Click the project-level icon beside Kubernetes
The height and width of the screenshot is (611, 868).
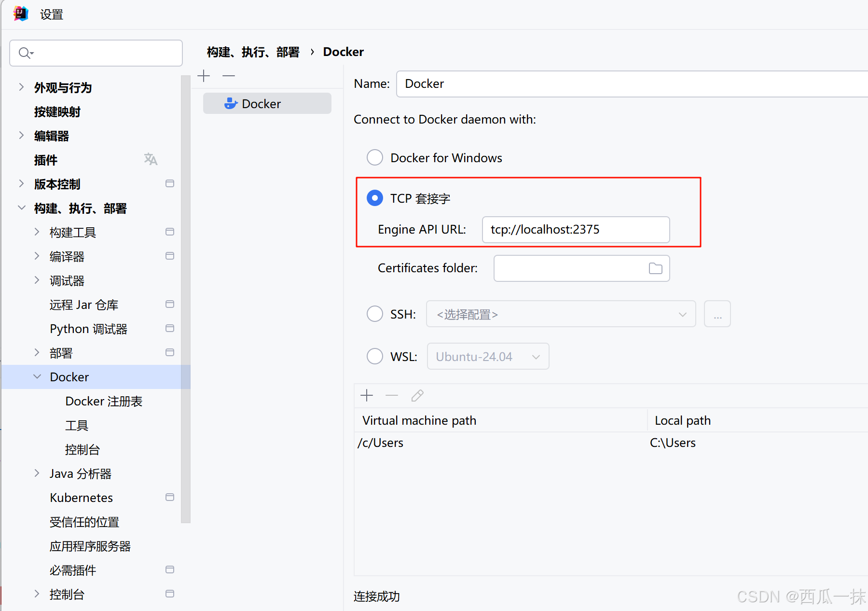coord(170,497)
